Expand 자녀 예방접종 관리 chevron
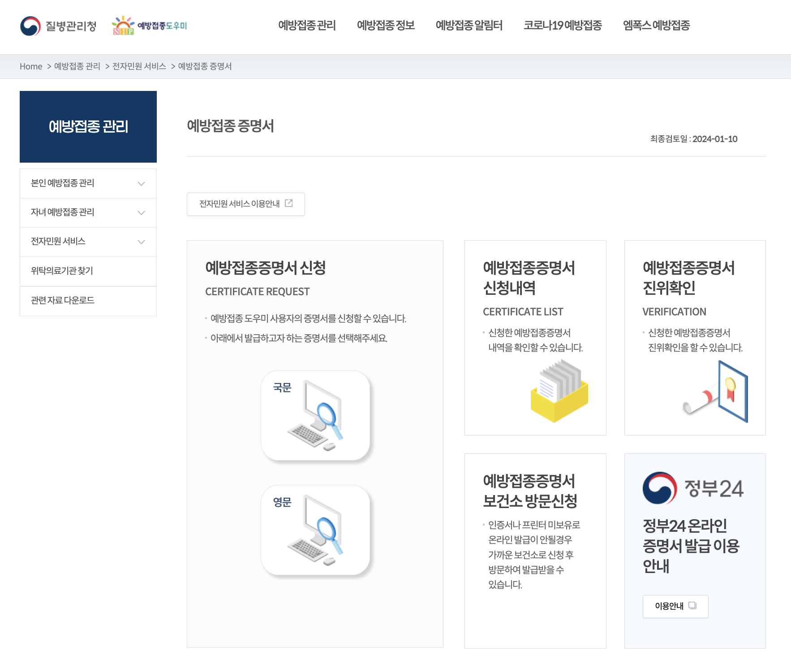 tap(142, 213)
